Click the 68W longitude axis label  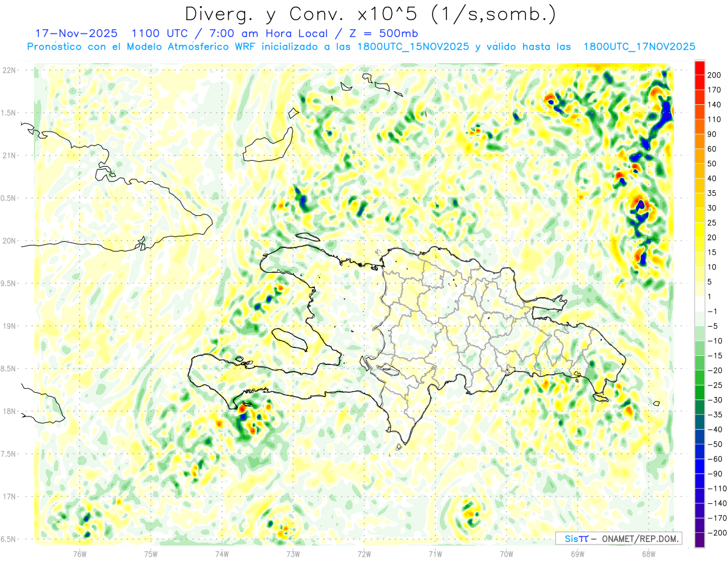tap(649, 554)
